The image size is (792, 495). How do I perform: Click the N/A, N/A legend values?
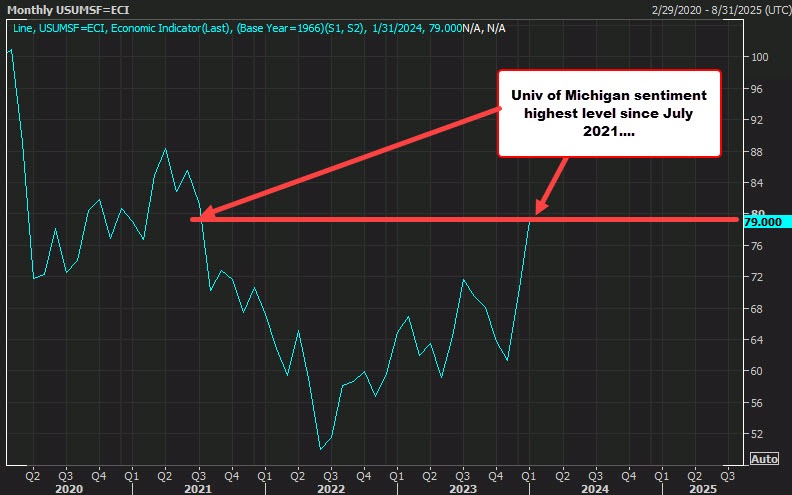click(x=484, y=28)
